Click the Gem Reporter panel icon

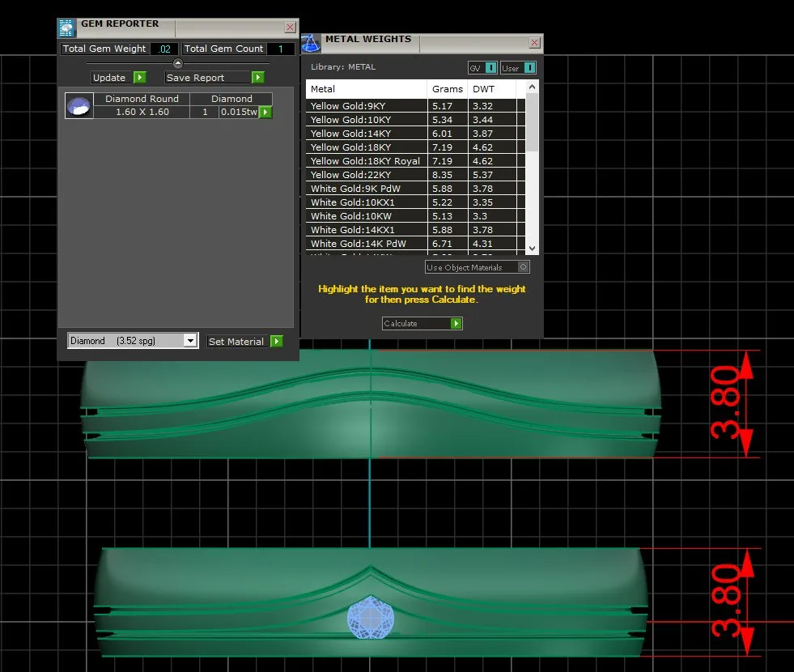click(66, 28)
